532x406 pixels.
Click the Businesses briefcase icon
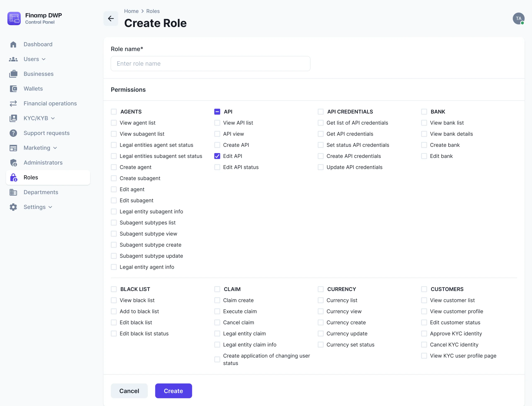pyautogui.click(x=13, y=74)
